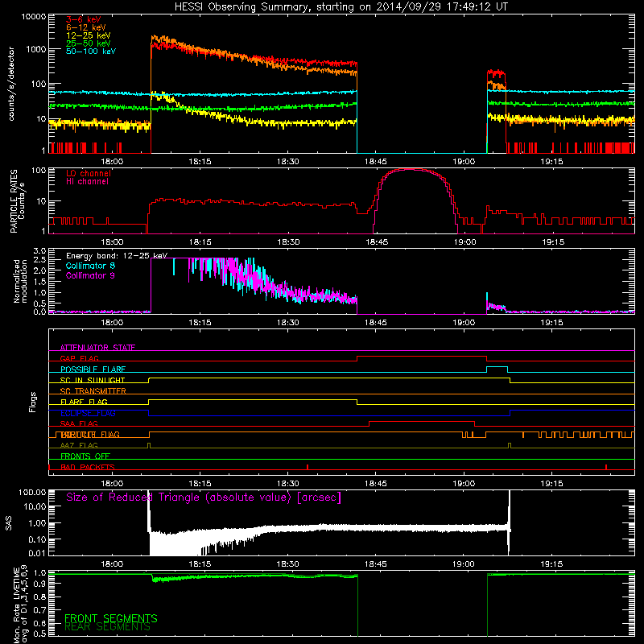Select the green '25-50 keV' legend entry
Viewport: 644px width, 644px height.
click(89, 43)
